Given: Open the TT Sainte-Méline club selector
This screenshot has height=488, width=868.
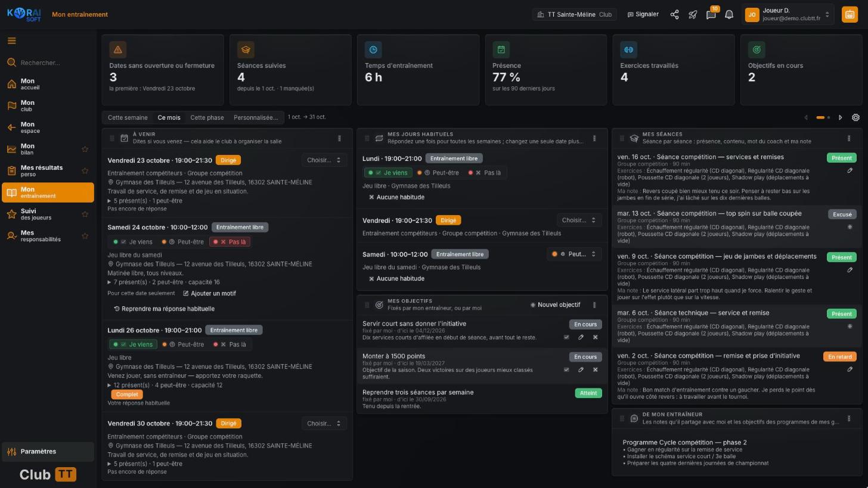Looking at the screenshot, I should click(574, 14).
